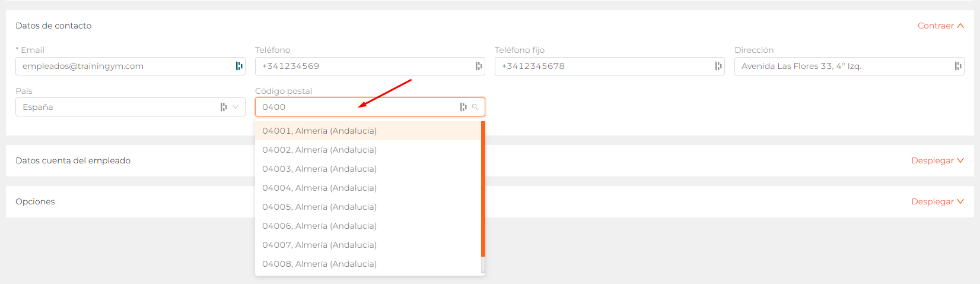Click the autofill icon in País field
Screen dimensions: 980x284
point(224,107)
